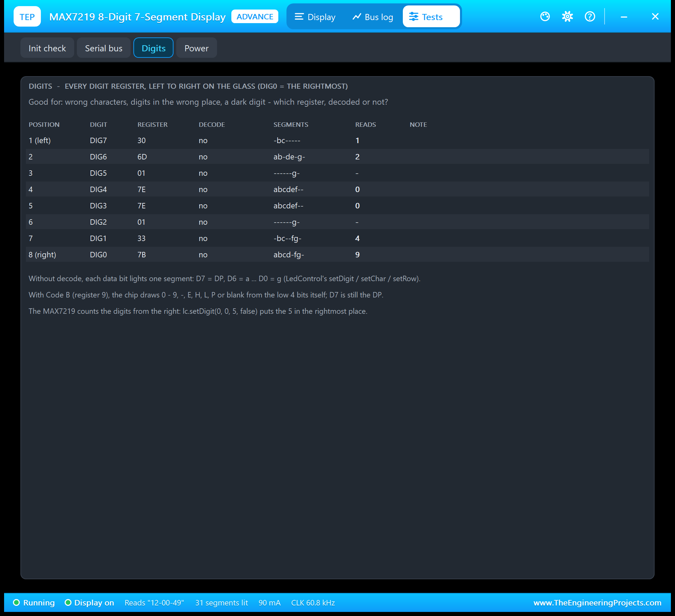Click segments value ab-de-g-

tap(289, 157)
